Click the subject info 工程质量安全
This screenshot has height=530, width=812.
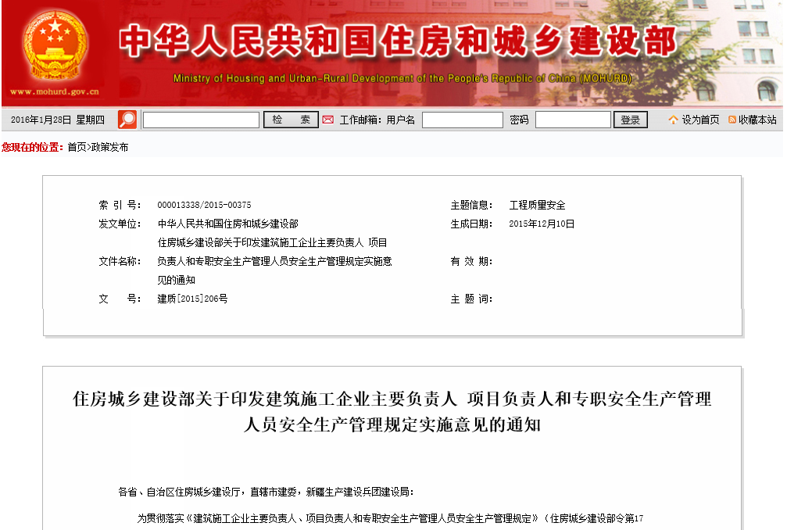tap(537, 205)
